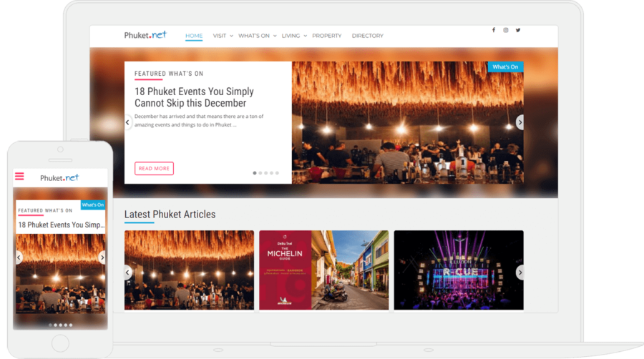Image resolution: width=644 pixels, height=359 pixels.
Task: Click previous arrow on laptop featured slider
Action: point(128,122)
